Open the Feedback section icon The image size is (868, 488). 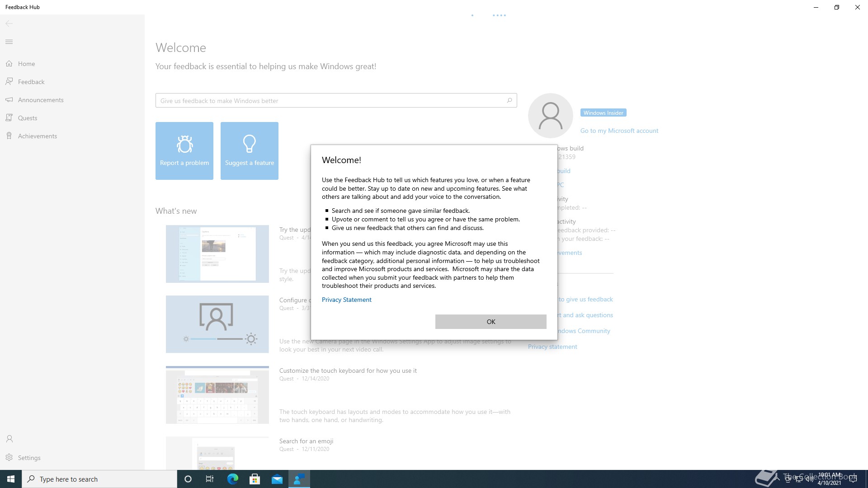pos(9,82)
